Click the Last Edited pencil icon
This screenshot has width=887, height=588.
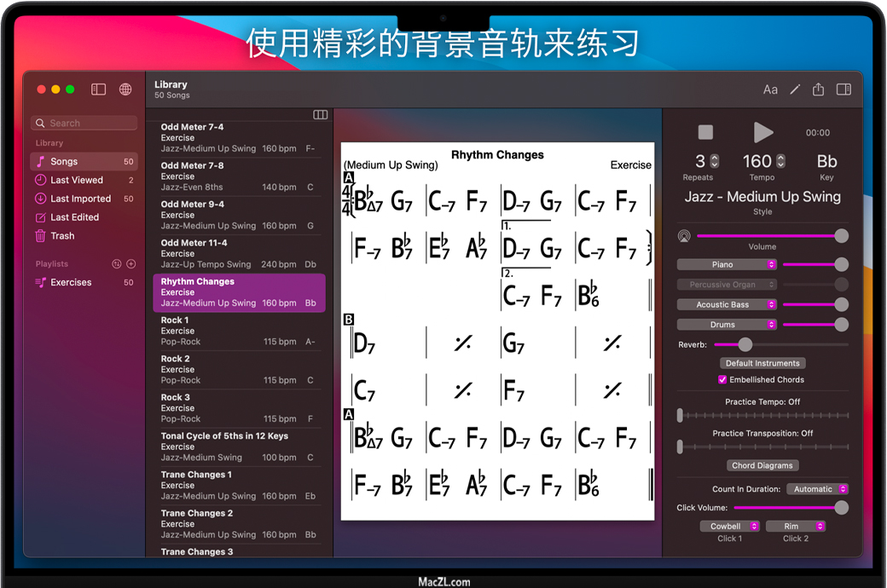[40, 217]
